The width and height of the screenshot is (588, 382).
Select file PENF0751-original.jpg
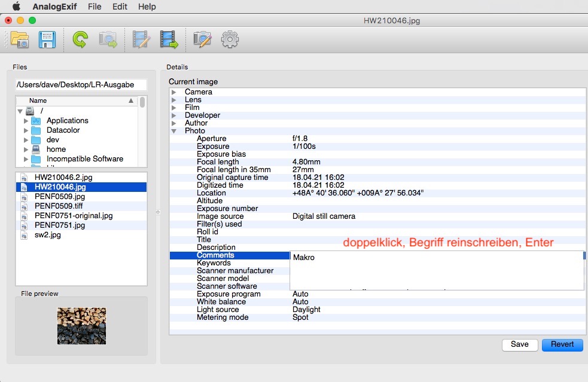click(81, 216)
